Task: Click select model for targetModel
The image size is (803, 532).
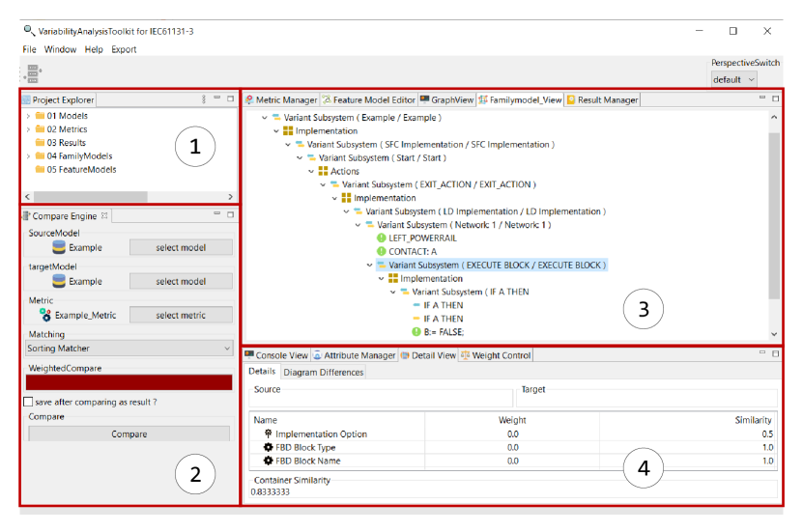Action: (181, 281)
